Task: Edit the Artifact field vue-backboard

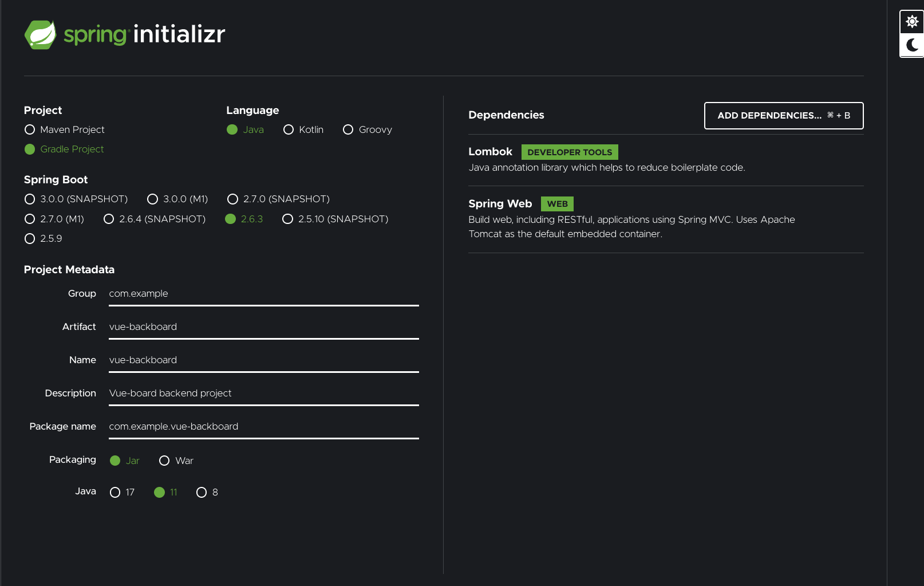Action: coord(264,327)
